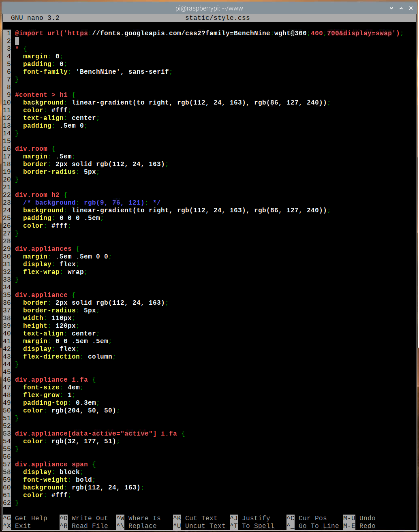Click the ^J Justify shortcut

coord(250,518)
